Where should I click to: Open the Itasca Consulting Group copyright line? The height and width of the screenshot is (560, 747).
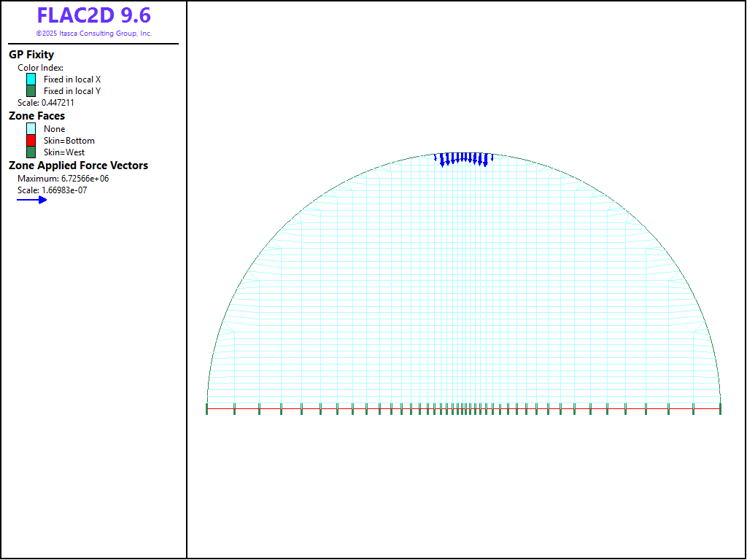click(x=93, y=34)
